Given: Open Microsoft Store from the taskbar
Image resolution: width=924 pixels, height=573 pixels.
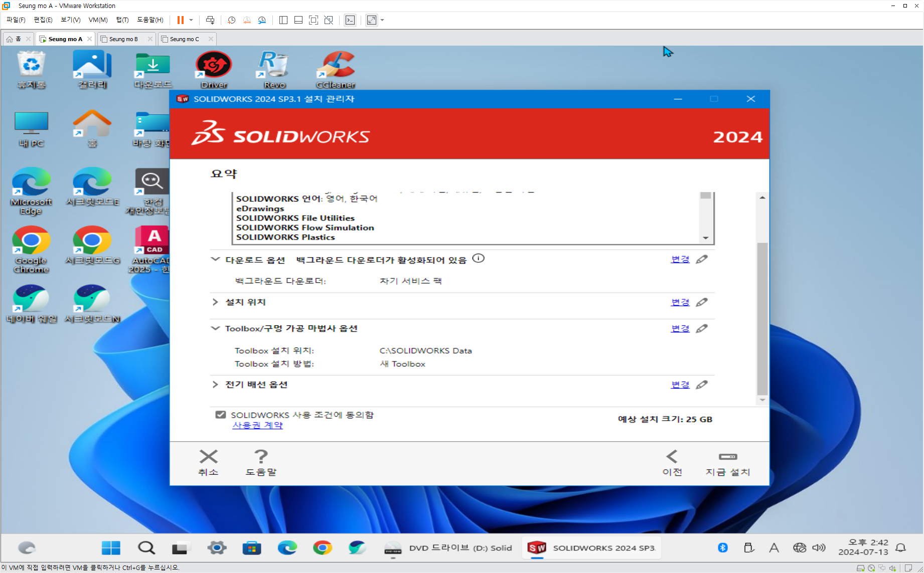Looking at the screenshot, I should coord(252,548).
